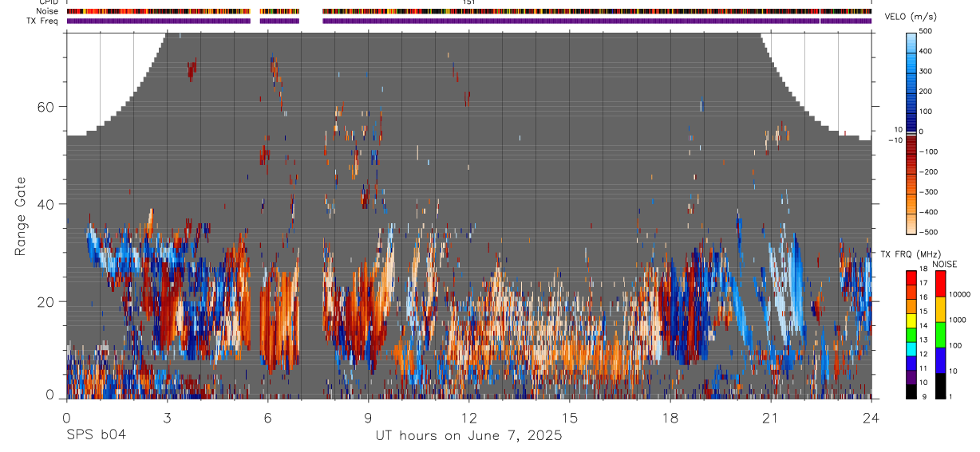
Task: Click the -10 label beside velocity scale
Action: click(x=895, y=140)
